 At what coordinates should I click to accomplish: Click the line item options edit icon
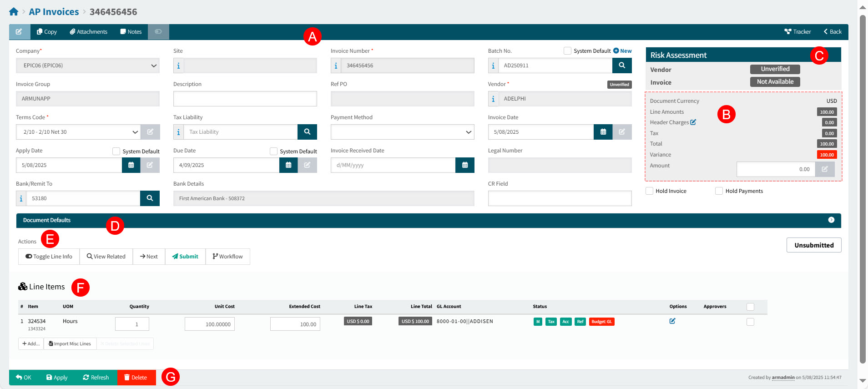coord(672,321)
